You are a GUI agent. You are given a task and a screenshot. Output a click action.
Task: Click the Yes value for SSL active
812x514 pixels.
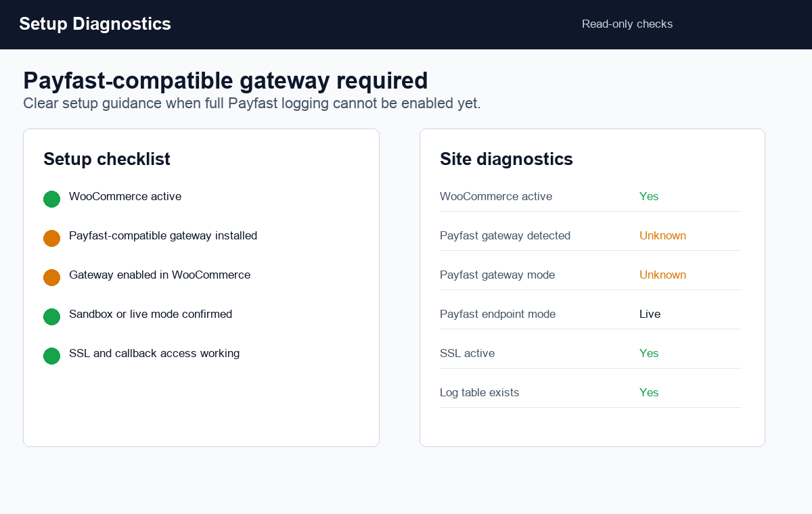(649, 353)
